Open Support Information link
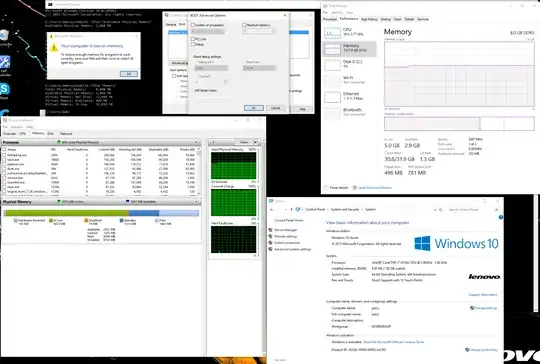The height and width of the screenshot is (364, 540). coord(483,295)
